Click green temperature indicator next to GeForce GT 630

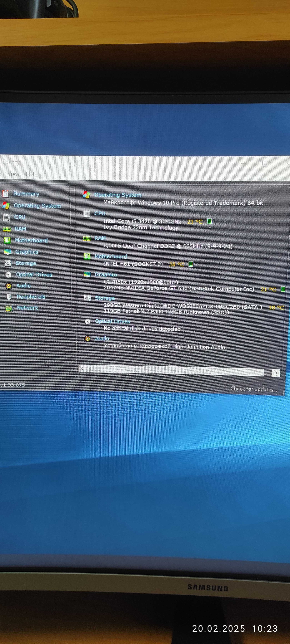tap(283, 289)
